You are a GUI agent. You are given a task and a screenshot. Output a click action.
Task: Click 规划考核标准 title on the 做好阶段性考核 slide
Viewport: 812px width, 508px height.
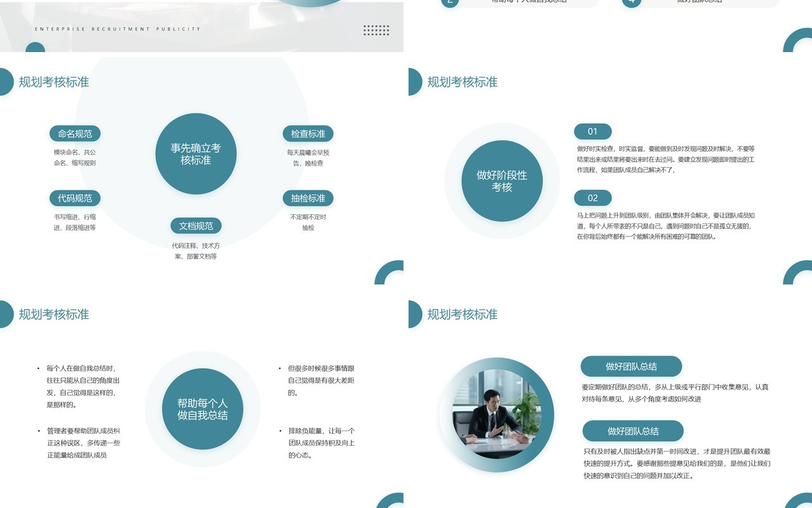pyautogui.click(x=462, y=82)
